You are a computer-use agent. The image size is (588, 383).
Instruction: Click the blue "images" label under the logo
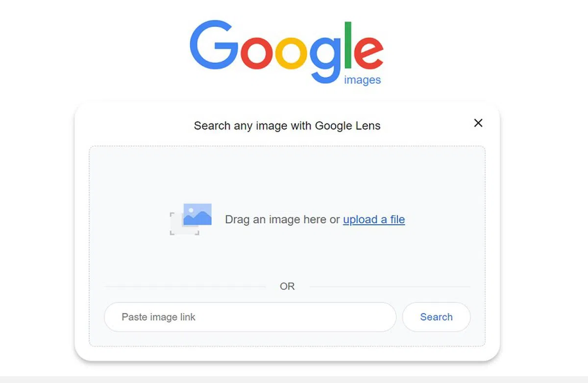[x=362, y=80]
